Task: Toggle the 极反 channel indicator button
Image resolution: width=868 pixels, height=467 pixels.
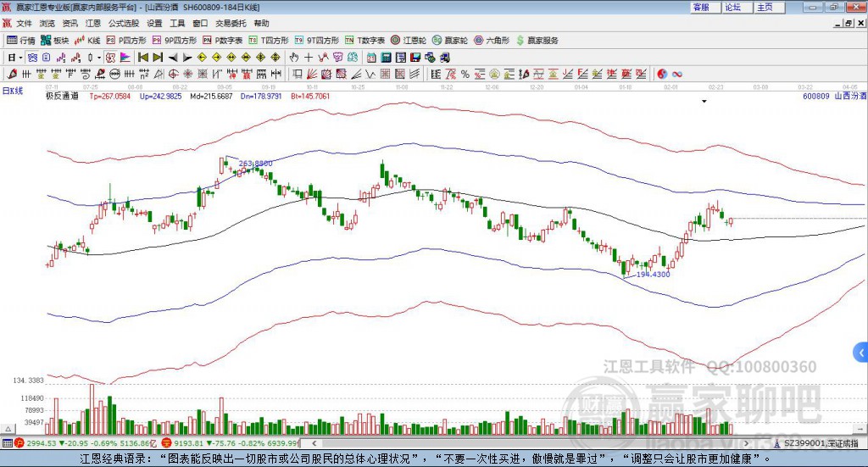Action: 110,58
